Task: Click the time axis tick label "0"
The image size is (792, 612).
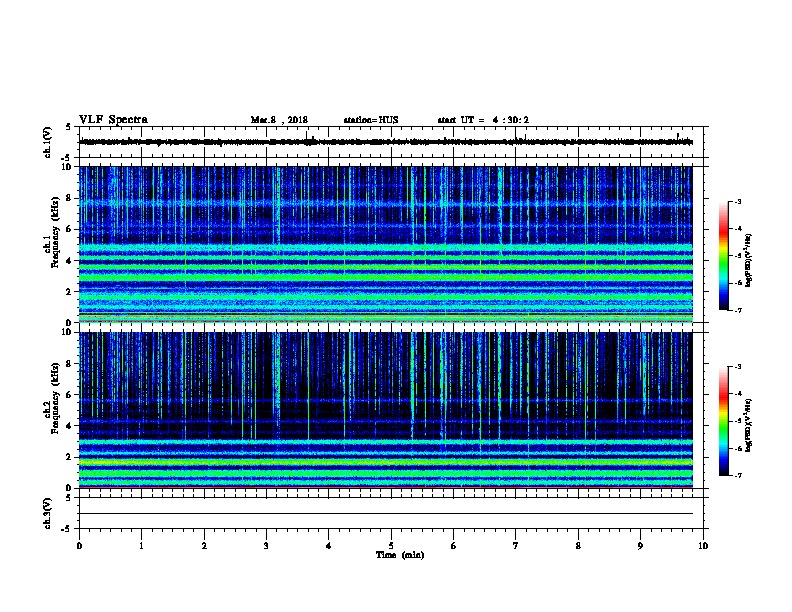Action: pos(79,546)
